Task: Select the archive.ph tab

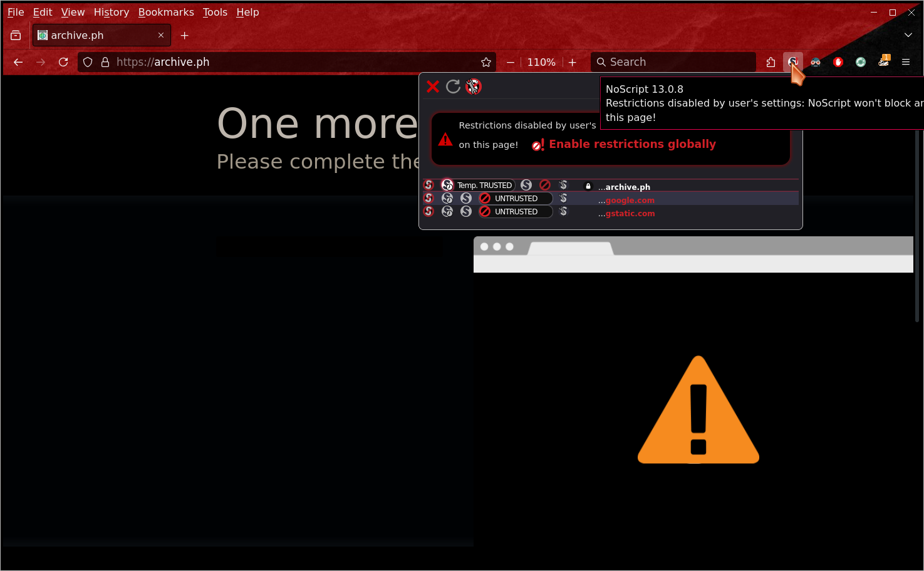Action: coord(101,36)
